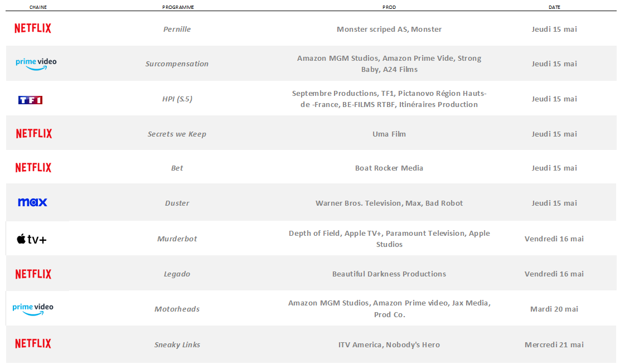
Task: Click the Netflix logo beside Pernille
Action: tap(33, 28)
